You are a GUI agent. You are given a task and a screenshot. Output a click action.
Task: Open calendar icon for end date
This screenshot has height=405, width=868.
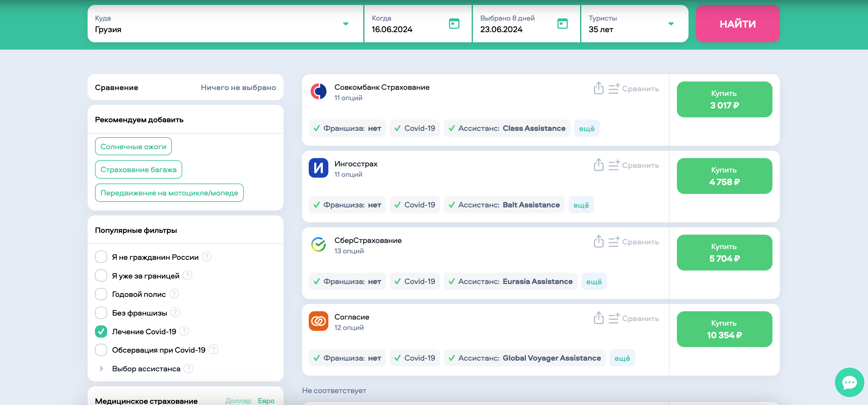[562, 24]
